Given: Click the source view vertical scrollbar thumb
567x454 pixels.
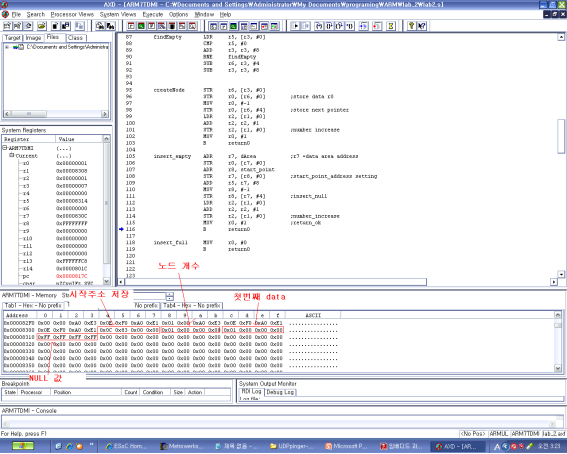Looking at the screenshot, I should 561,136.
